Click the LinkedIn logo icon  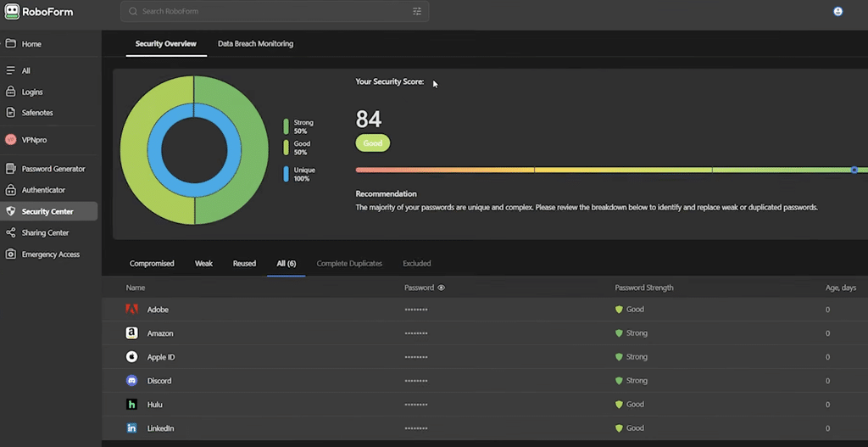click(131, 428)
